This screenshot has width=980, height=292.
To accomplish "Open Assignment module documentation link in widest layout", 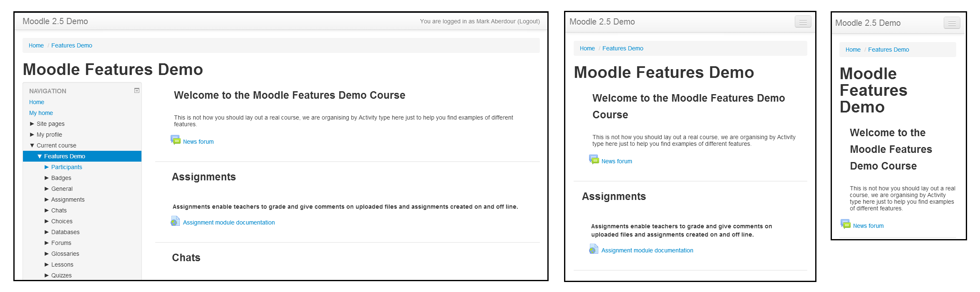I will click(229, 222).
